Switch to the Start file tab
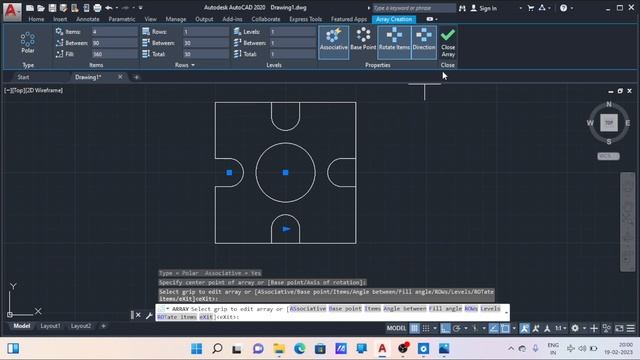This screenshot has width=640, height=360. pyautogui.click(x=23, y=77)
